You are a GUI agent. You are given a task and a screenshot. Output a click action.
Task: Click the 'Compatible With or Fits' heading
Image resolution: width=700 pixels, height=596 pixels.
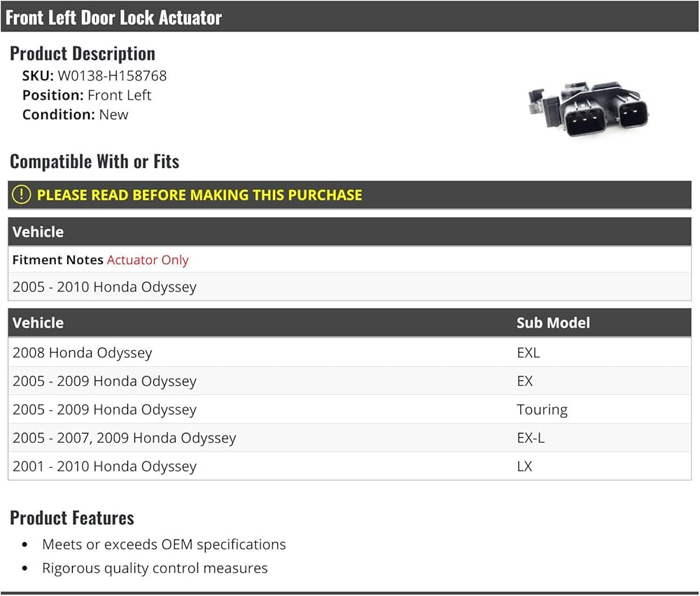[x=94, y=161]
